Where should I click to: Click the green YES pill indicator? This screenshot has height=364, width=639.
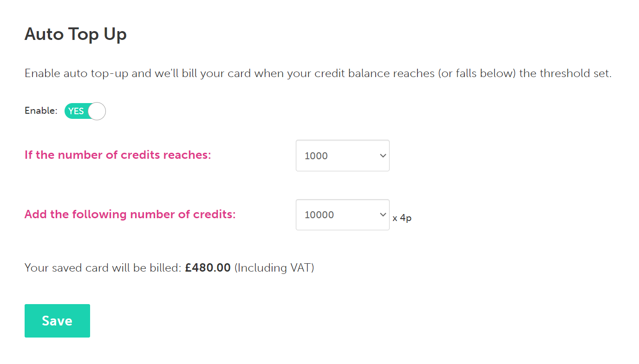75,111
